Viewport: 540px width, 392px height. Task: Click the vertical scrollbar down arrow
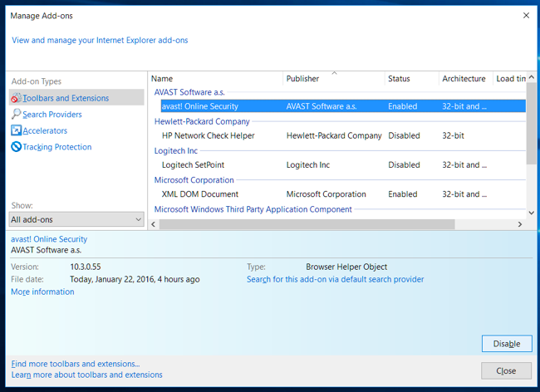(x=532, y=213)
